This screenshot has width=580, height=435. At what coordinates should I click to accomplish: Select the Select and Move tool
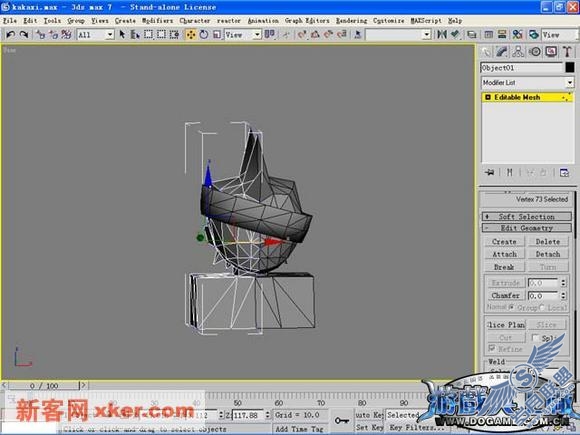[x=191, y=35]
